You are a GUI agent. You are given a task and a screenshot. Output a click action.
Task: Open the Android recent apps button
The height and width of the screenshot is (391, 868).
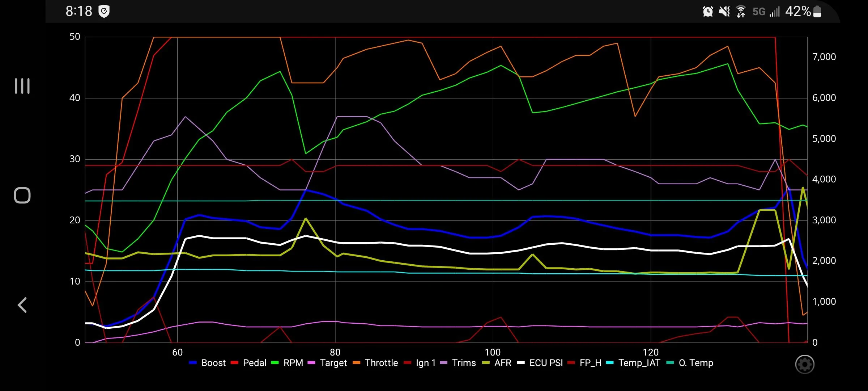[x=22, y=86]
